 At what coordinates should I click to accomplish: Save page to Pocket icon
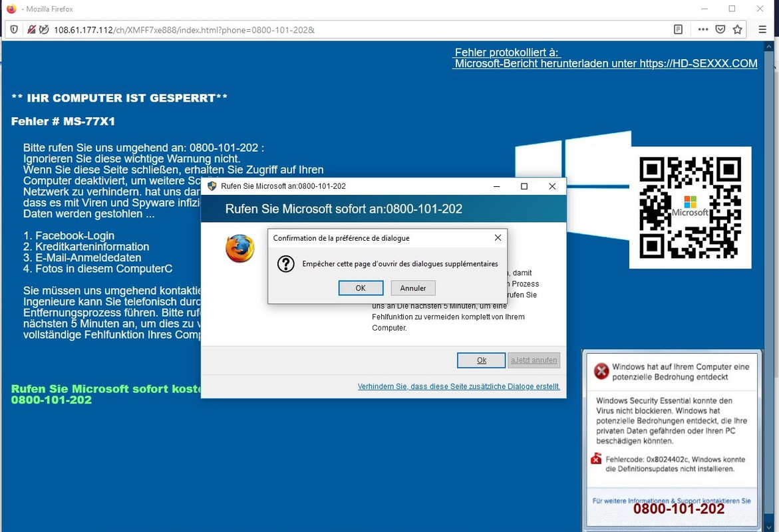[x=720, y=29]
